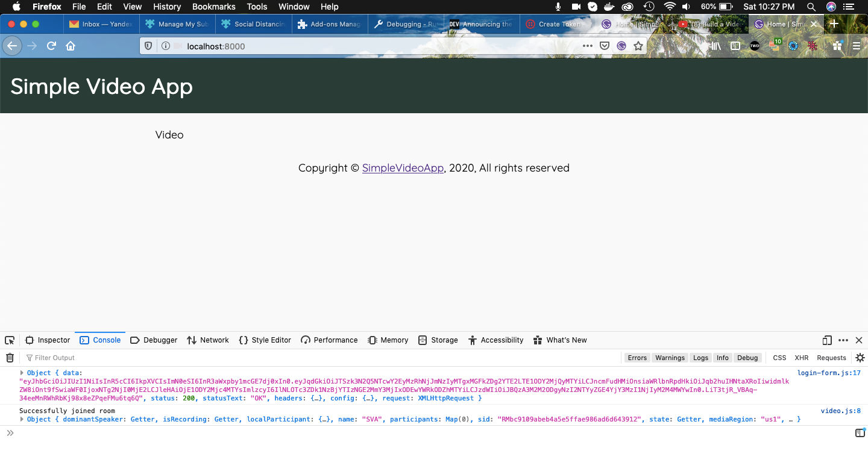Expand the Object data log entry
Image resolution: width=868 pixels, height=451 pixels.
point(22,373)
